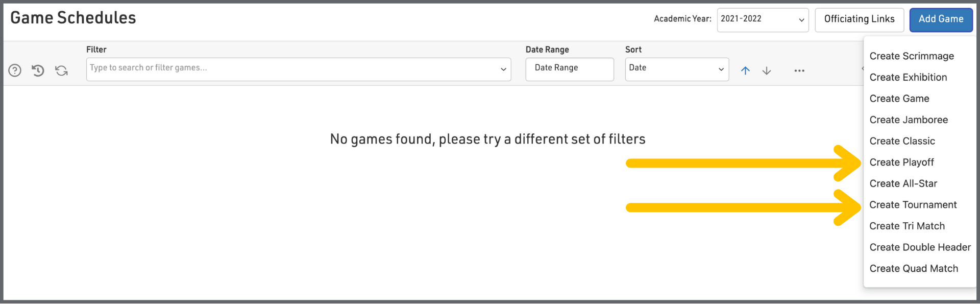Expand the Academic Year dropdown
The width and height of the screenshot is (980, 304).
point(763,20)
